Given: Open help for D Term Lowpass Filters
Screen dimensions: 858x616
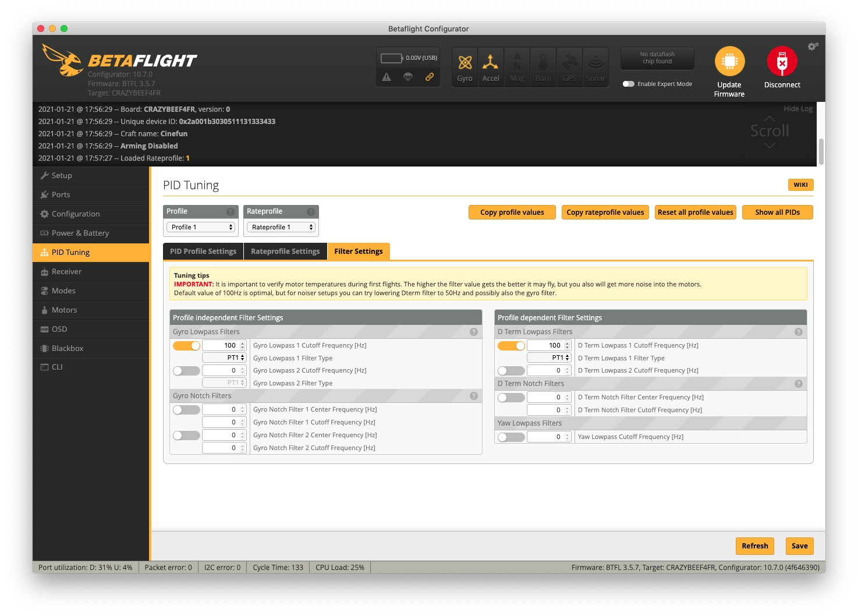Looking at the screenshot, I should [799, 332].
